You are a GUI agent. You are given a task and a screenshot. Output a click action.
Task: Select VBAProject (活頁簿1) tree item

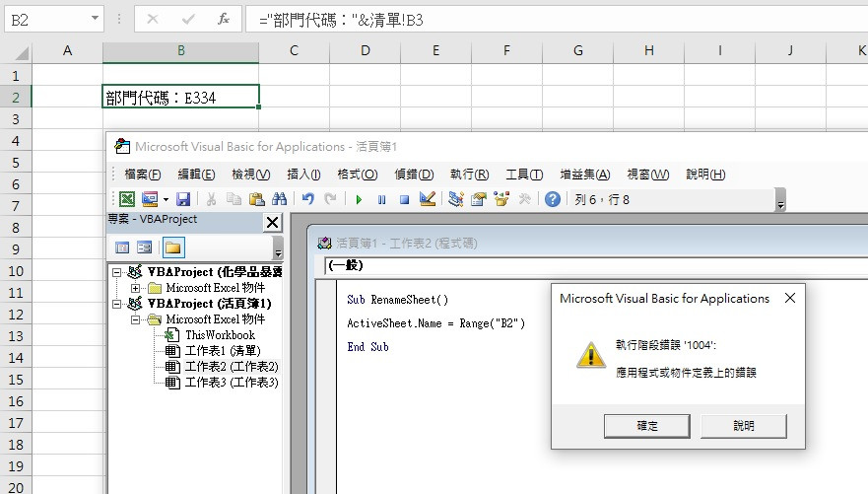tap(209, 304)
